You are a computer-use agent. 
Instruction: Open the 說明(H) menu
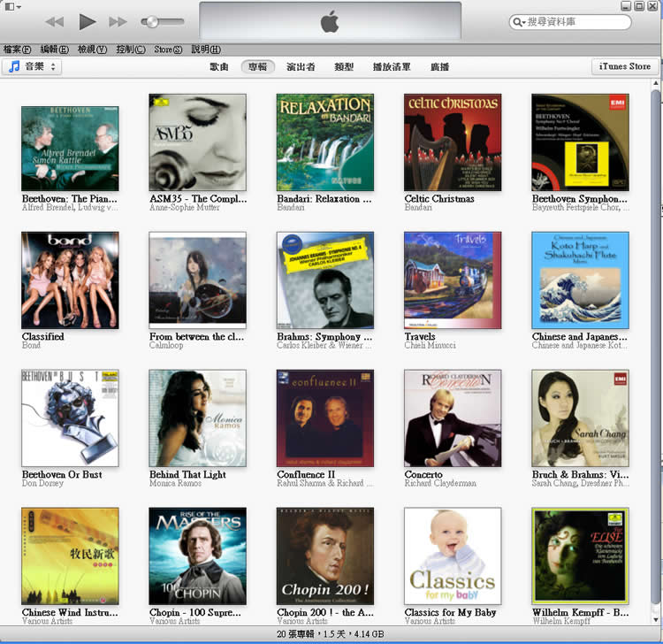(206, 50)
